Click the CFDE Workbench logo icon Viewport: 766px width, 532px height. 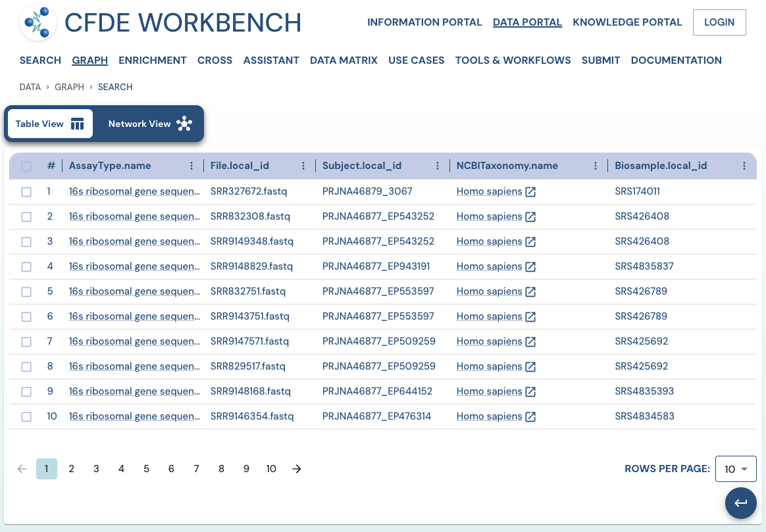(36, 22)
